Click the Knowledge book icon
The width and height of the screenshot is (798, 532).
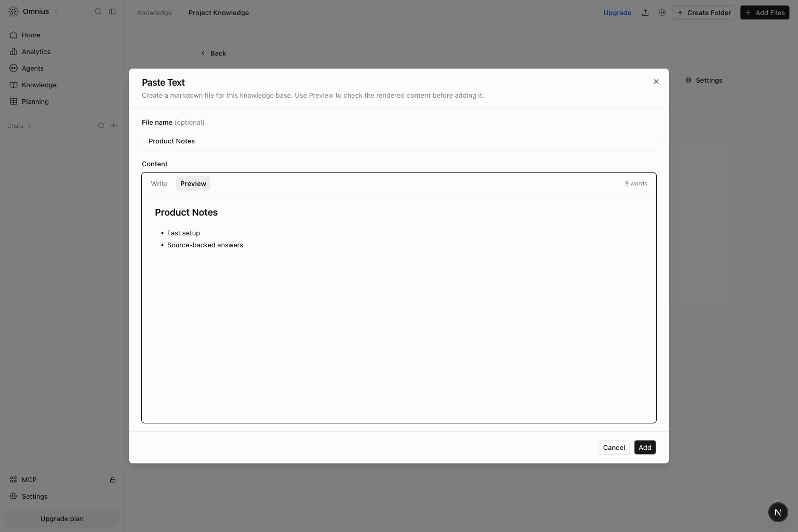14,85
